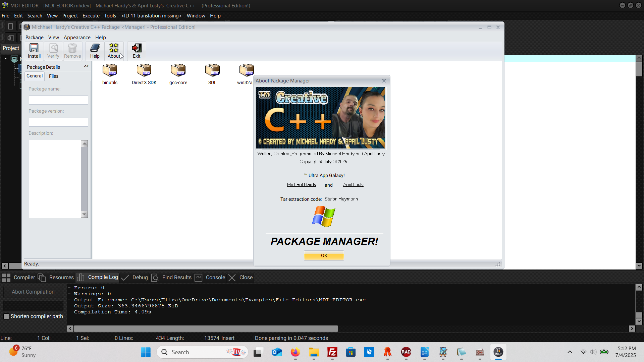Click the Description scrollbar down arrow
This screenshot has width=644, height=362.
coord(85,215)
